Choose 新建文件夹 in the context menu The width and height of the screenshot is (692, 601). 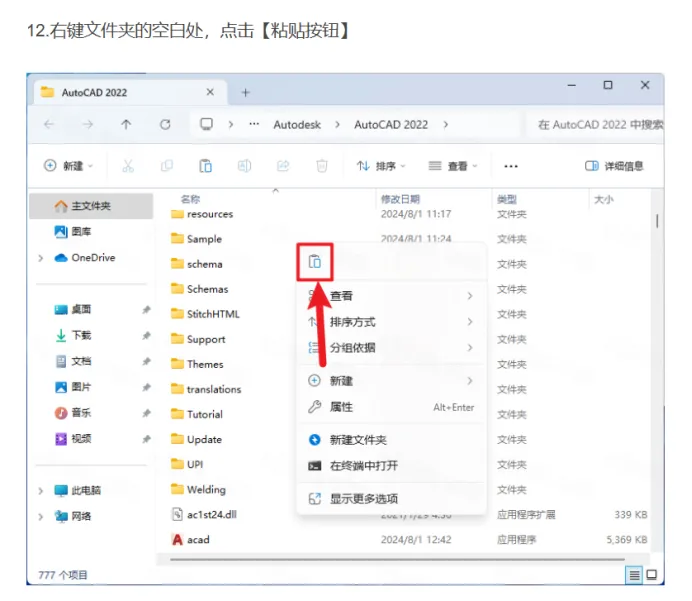point(392,440)
